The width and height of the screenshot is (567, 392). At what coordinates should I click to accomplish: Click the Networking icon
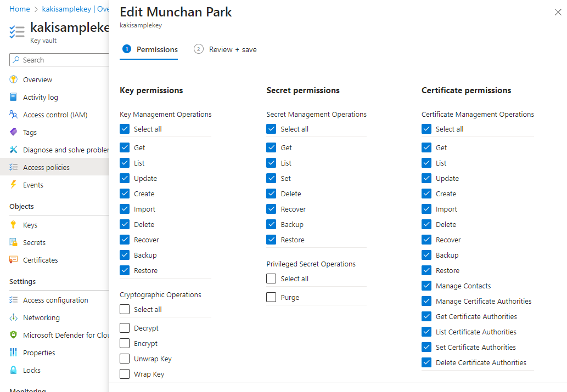tap(13, 317)
